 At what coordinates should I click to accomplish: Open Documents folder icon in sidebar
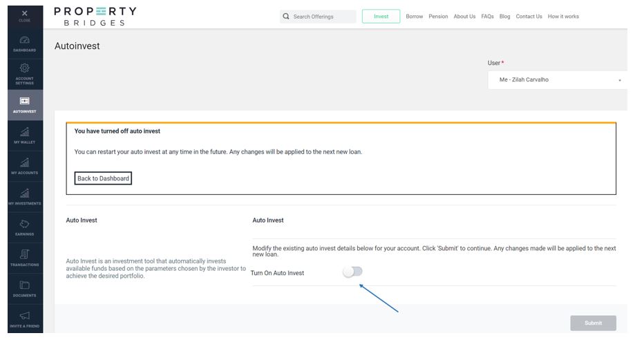(x=24, y=287)
